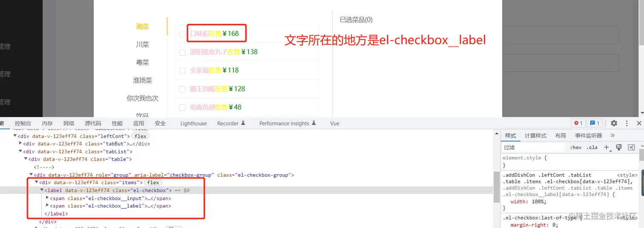Close the DevTools panel
This screenshot has height=228, width=644.
[639, 123]
